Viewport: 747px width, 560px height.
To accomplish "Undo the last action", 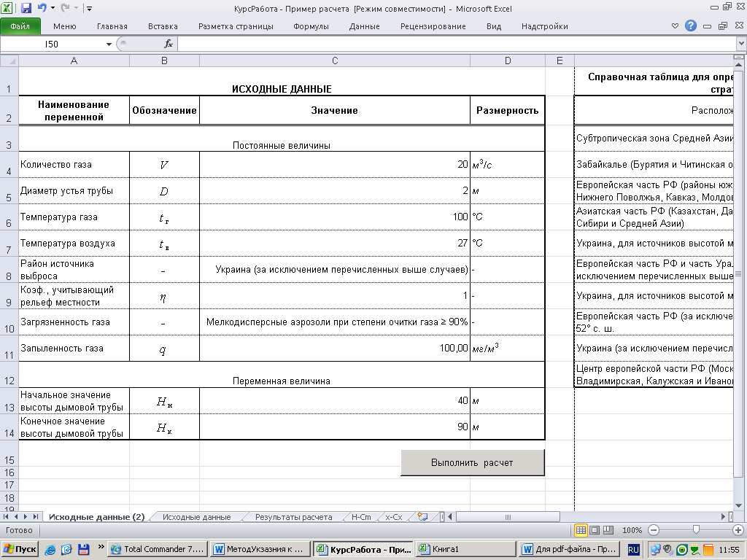I will (42, 8).
